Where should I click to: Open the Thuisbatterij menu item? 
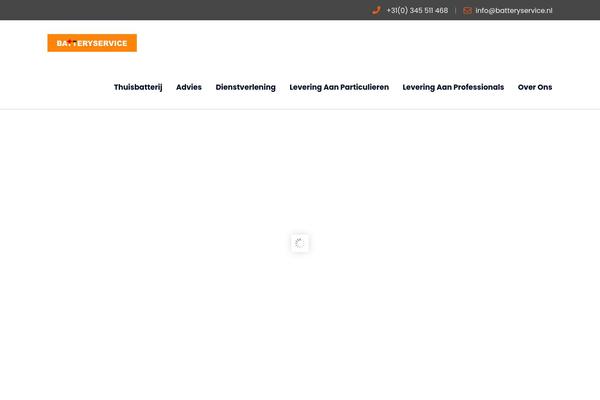(138, 87)
